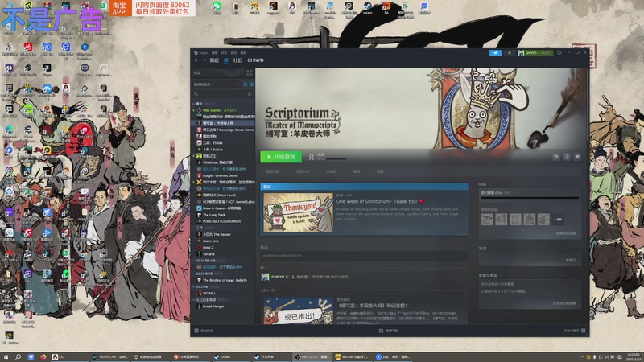Image resolution: width=644 pixels, height=362 pixels.
Task: Select The Binding of Isaac: Rebirth
Action: (224, 280)
